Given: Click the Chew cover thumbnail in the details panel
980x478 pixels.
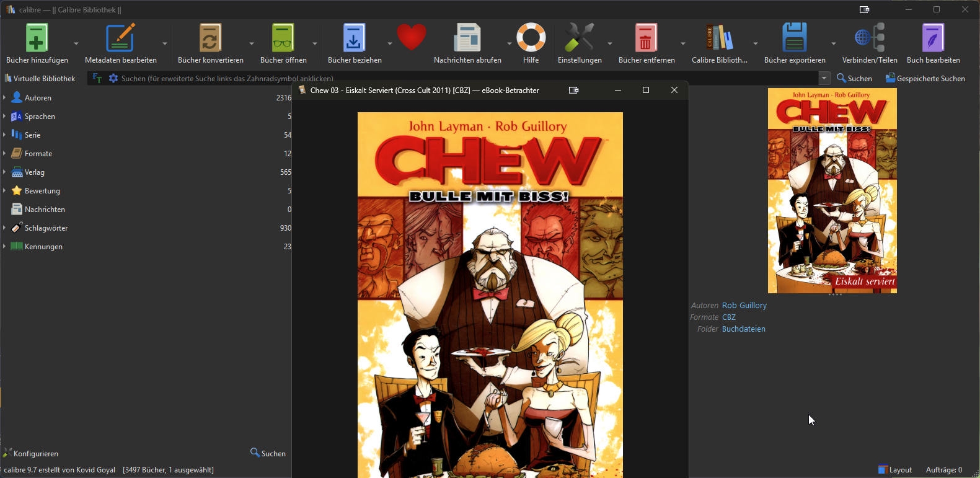Looking at the screenshot, I should (832, 190).
